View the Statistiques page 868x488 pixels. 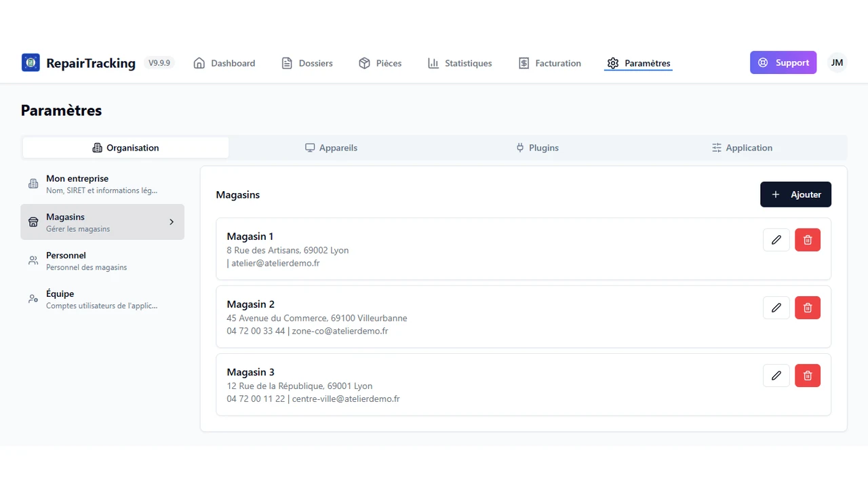click(460, 63)
